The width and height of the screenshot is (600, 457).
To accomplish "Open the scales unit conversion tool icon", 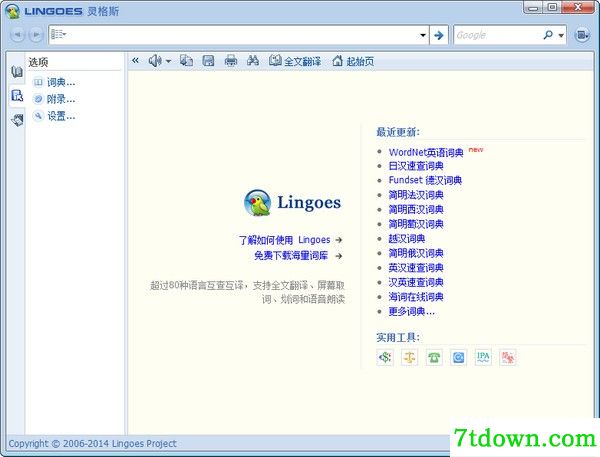I will pos(409,357).
